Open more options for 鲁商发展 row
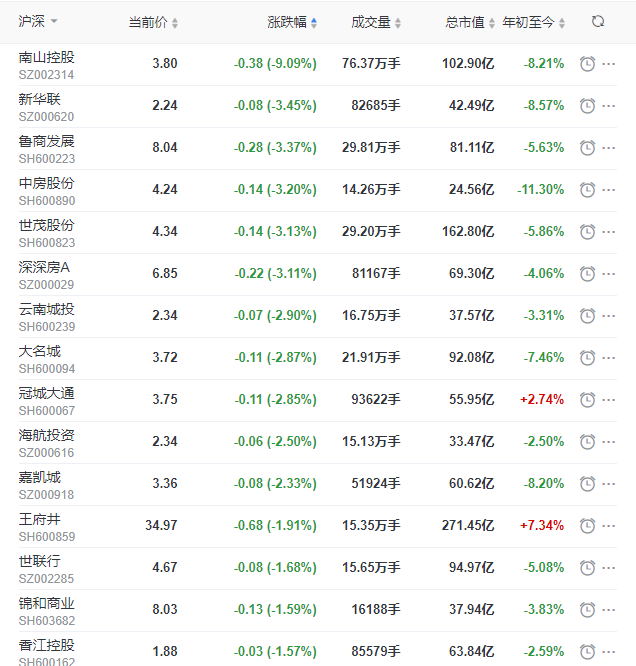The height and width of the screenshot is (666, 636). click(609, 148)
